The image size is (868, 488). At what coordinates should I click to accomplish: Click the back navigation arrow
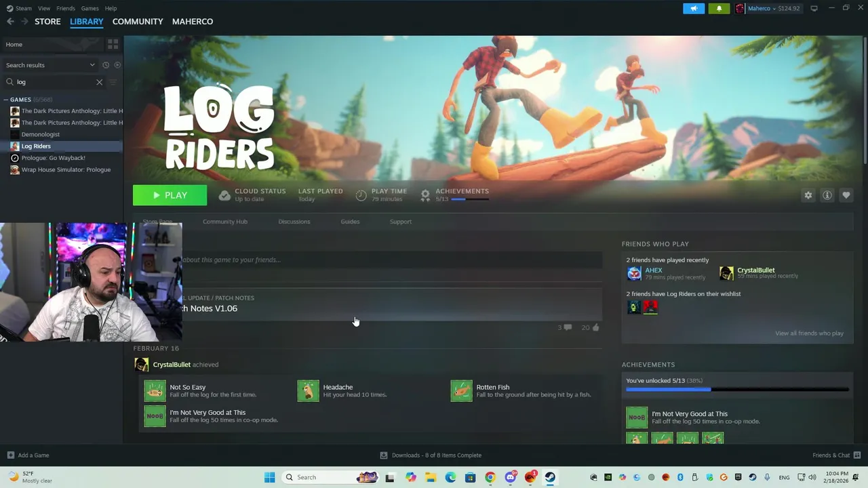(10, 22)
